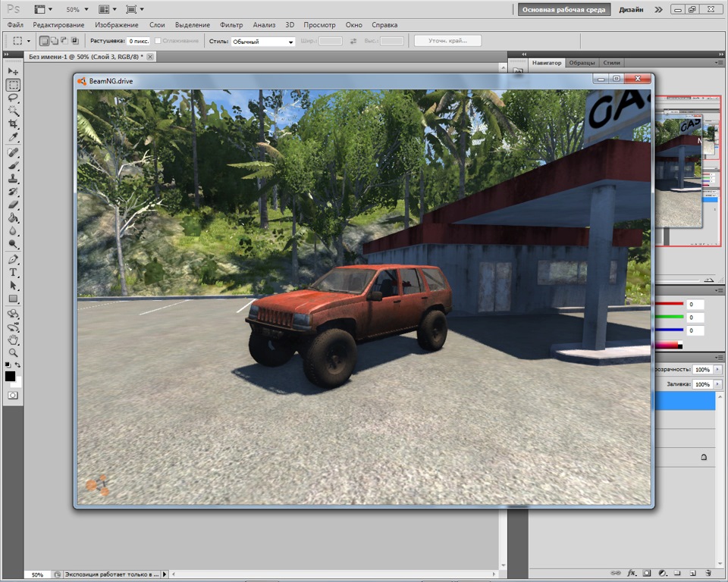
Task: Click the Растушевка value field
Action: (x=139, y=41)
